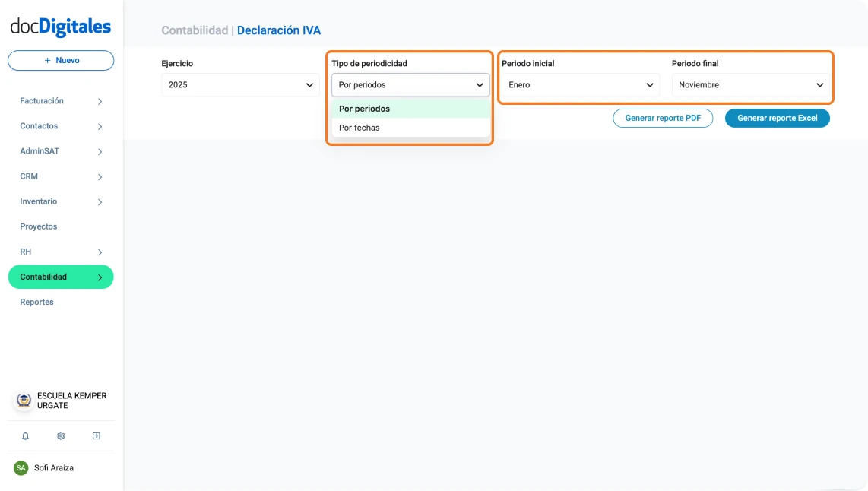Image resolution: width=868 pixels, height=491 pixels.
Task: Open the Ejercicio 2025 dropdown
Action: pos(240,85)
